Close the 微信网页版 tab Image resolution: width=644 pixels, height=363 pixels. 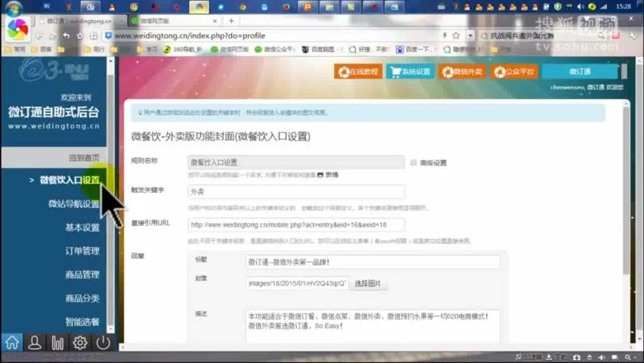pos(215,20)
